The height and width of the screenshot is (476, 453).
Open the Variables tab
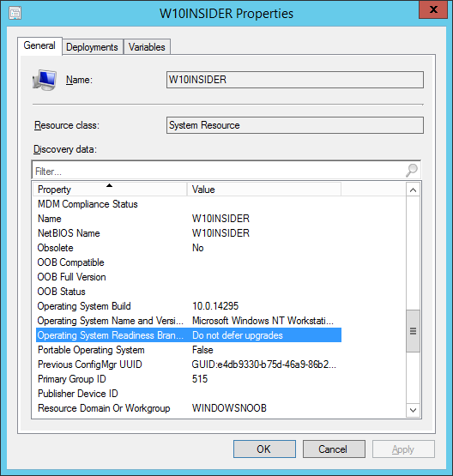point(147,47)
